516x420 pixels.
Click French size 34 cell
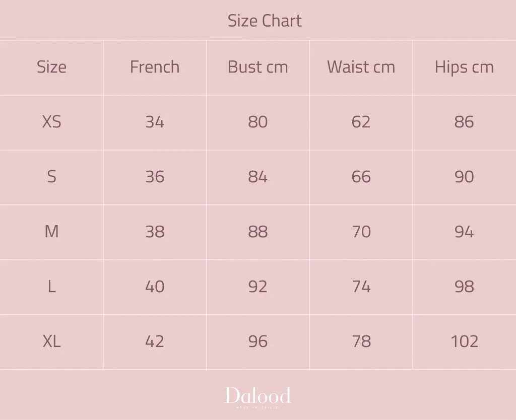click(155, 122)
